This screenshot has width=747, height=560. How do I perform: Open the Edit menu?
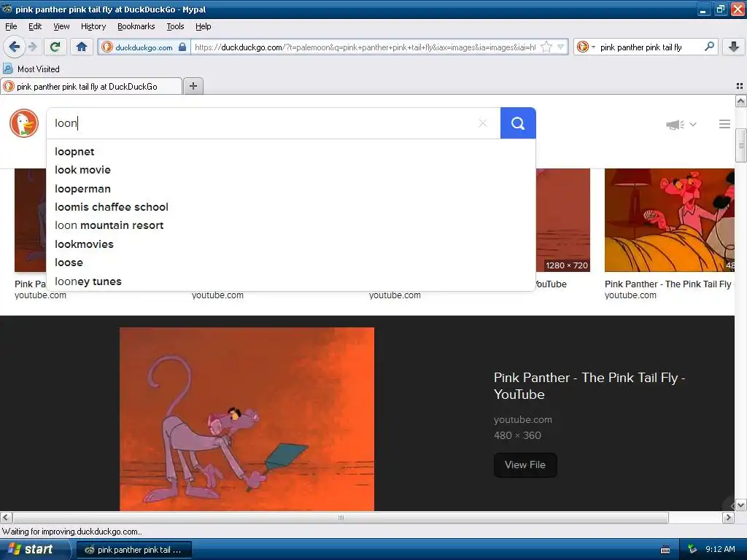[x=35, y=26]
